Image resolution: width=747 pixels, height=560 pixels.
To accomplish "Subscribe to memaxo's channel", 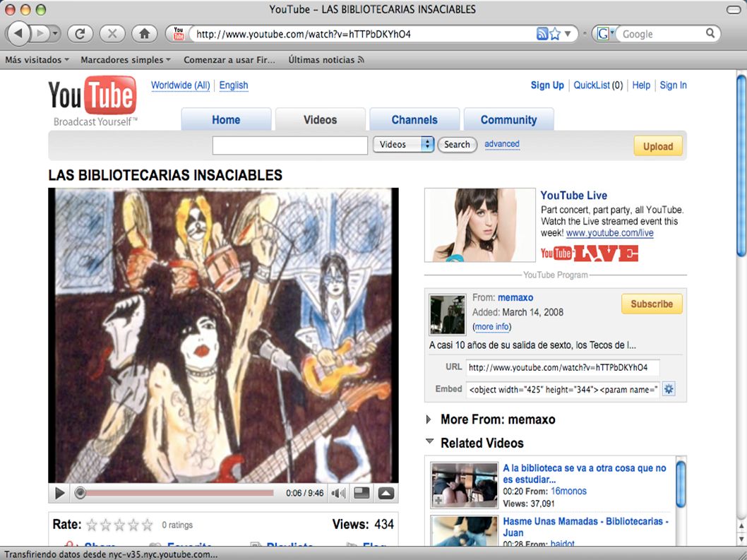I will [x=652, y=304].
